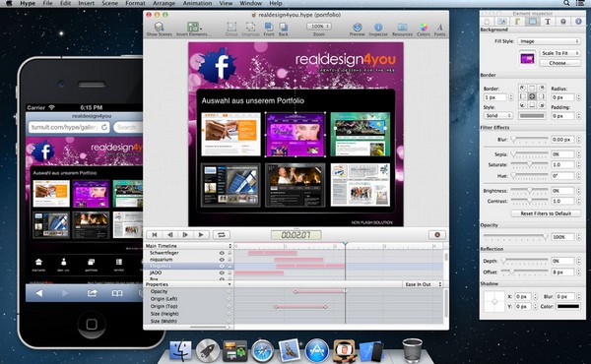Hide the niquarium layer
The height and width of the screenshot is (364, 591).
click(222, 260)
